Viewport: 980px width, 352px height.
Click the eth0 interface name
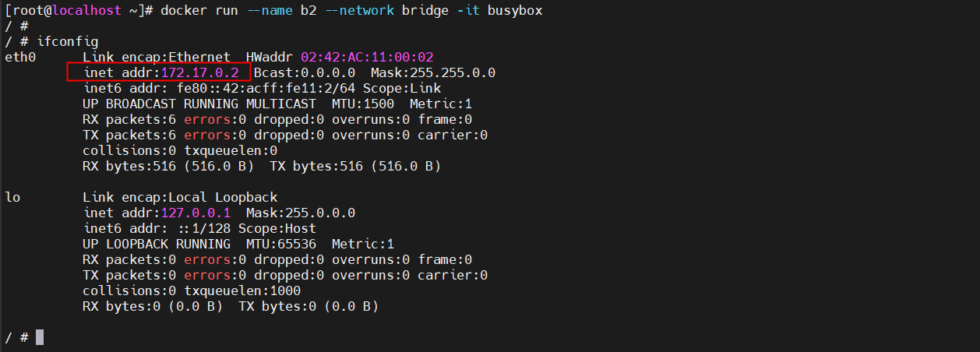tap(20, 57)
